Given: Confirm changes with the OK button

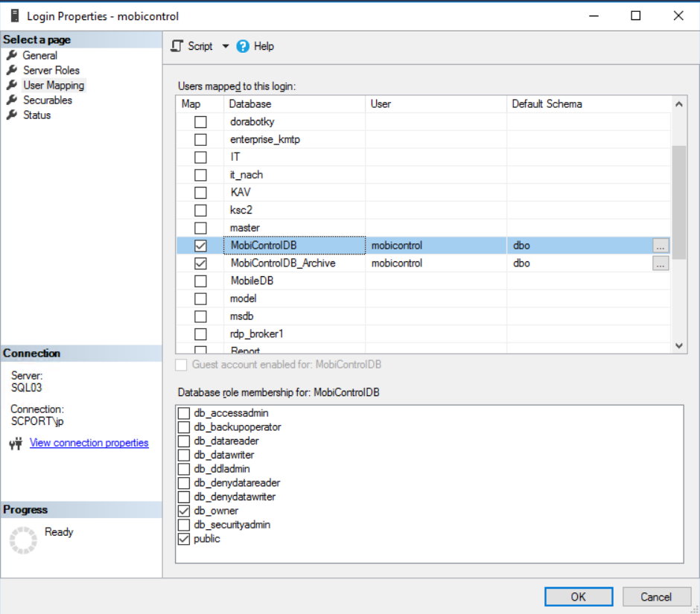Looking at the screenshot, I should (578, 596).
